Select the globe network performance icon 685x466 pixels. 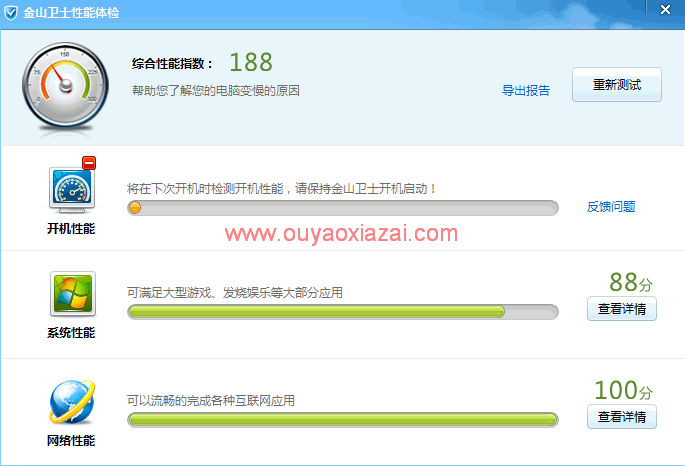(72, 402)
